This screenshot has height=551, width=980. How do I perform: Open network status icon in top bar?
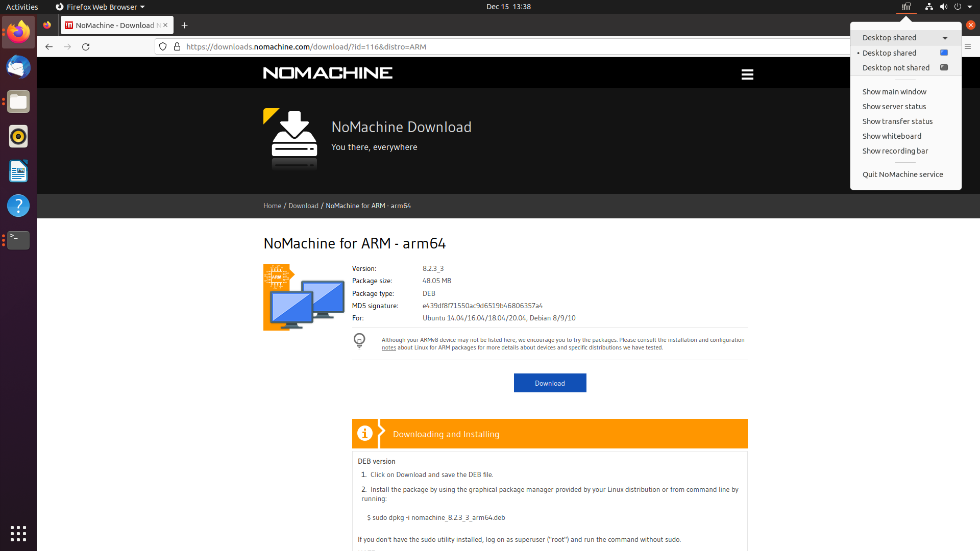[x=929, y=7]
